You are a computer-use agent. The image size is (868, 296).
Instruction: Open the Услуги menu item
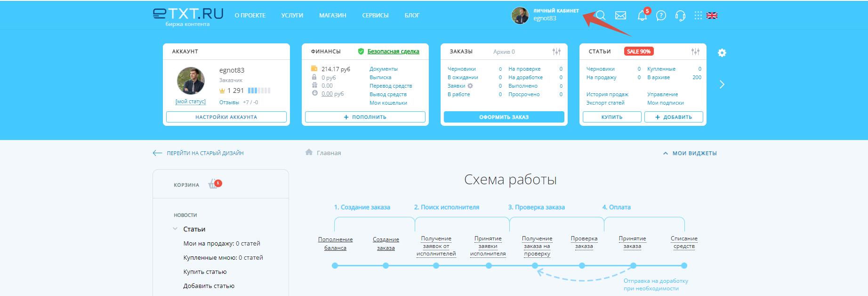pyautogui.click(x=292, y=16)
